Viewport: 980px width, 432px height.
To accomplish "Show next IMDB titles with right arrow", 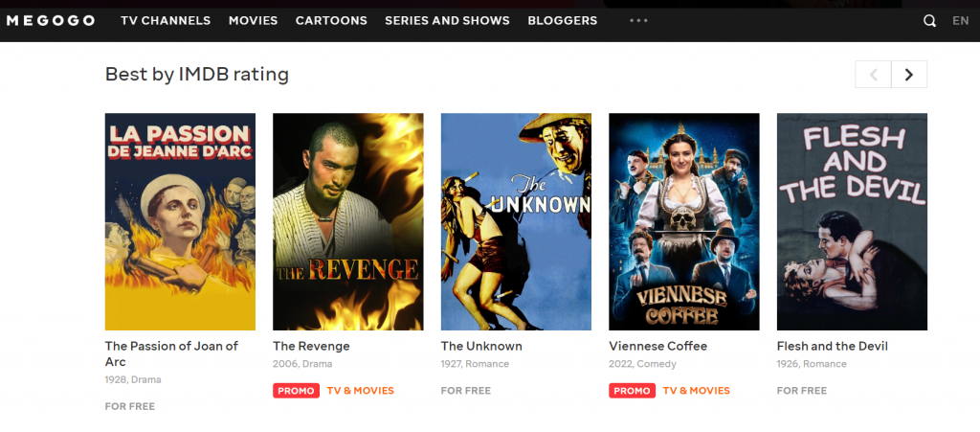I will [x=909, y=75].
